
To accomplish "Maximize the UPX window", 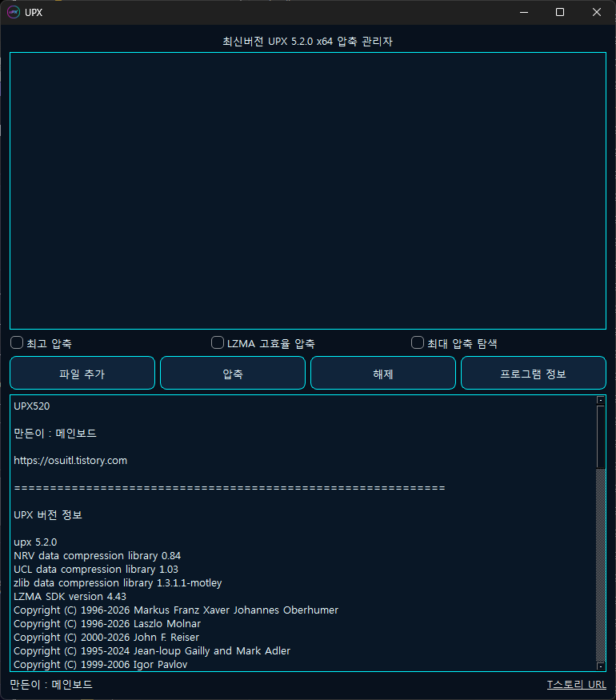I will click(560, 12).
